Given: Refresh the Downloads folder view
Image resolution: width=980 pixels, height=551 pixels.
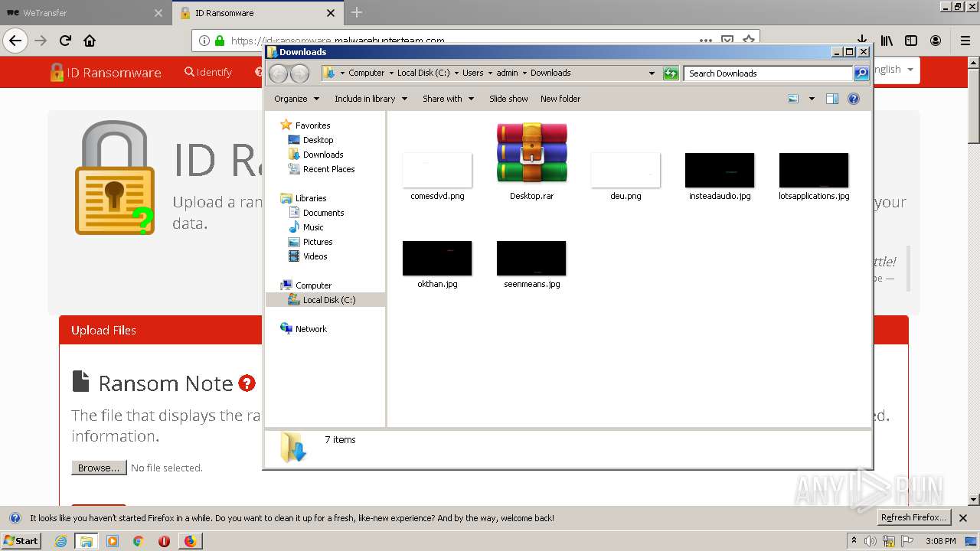Looking at the screenshot, I should [x=671, y=73].
